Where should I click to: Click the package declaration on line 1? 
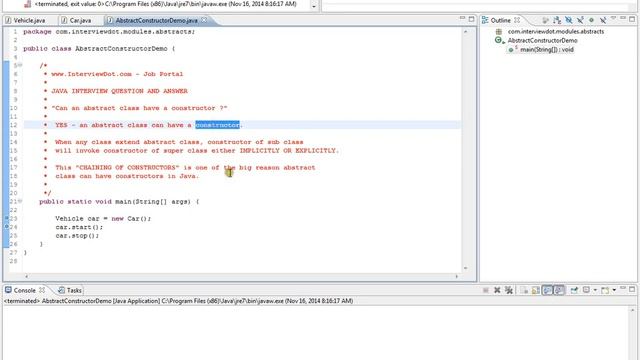[109, 31]
